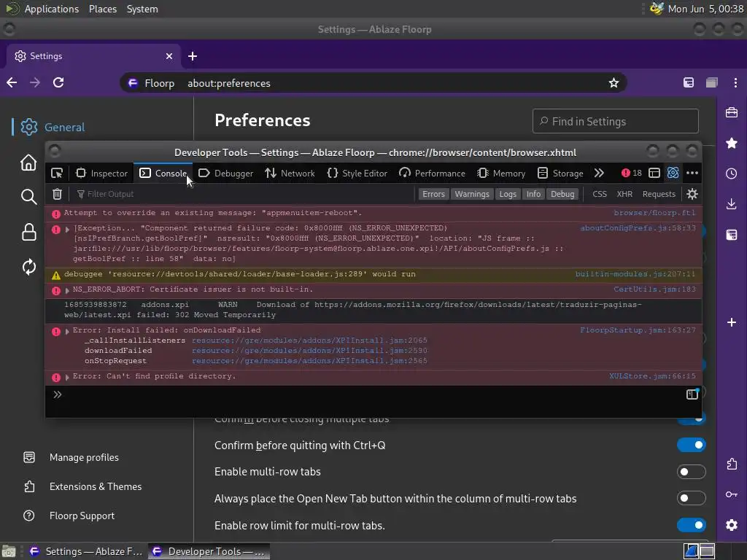747x560 pixels.
Task: Switch to the Debugger tab
Action: (x=226, y=174)
